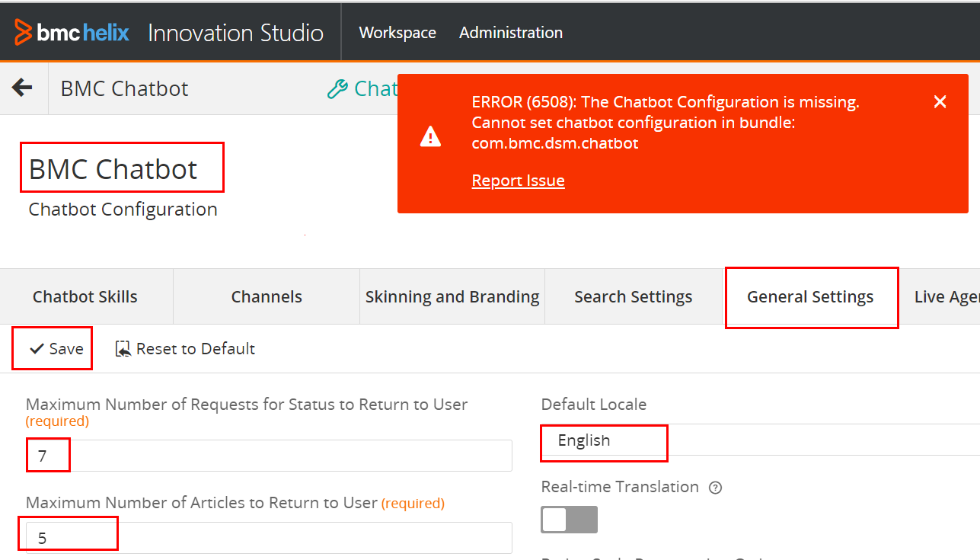
Task: Click the Maximum Number of Requests field
Action: click(269, 456)
